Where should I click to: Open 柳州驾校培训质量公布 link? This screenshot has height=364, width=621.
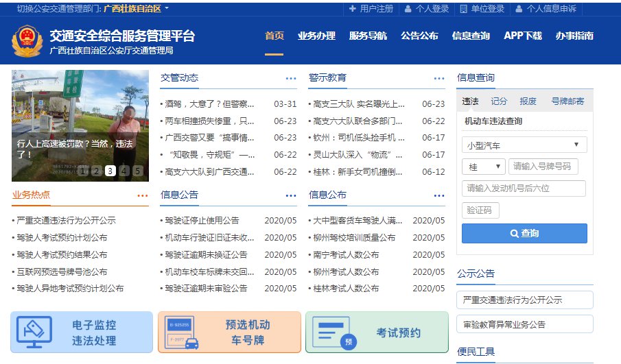pyautogui.click(x=354, y=238)
